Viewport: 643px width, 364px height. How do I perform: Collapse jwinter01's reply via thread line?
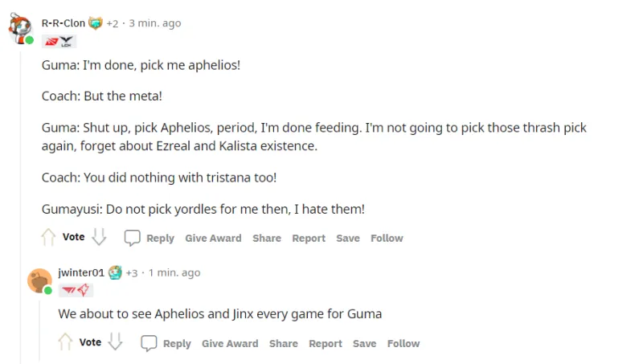(38, 329)
